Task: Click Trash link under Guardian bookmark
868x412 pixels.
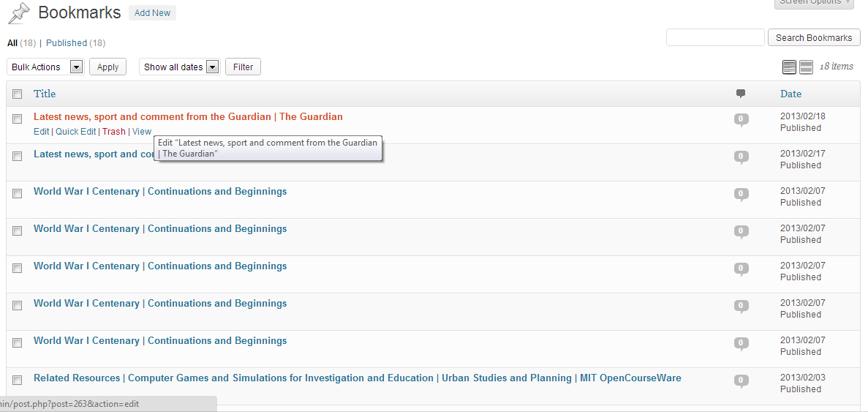Action: pos(114,132)
